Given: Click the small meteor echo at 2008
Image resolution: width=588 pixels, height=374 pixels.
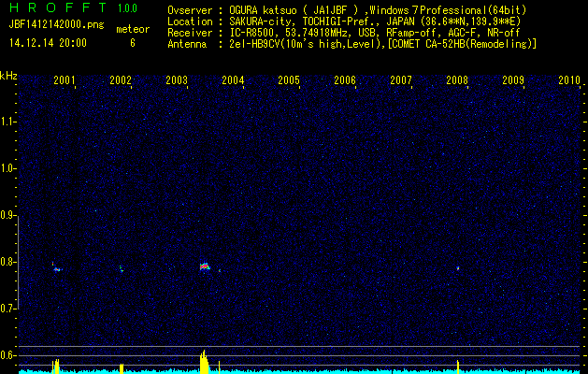Looking at the screenshot, I should coord(458,268).
